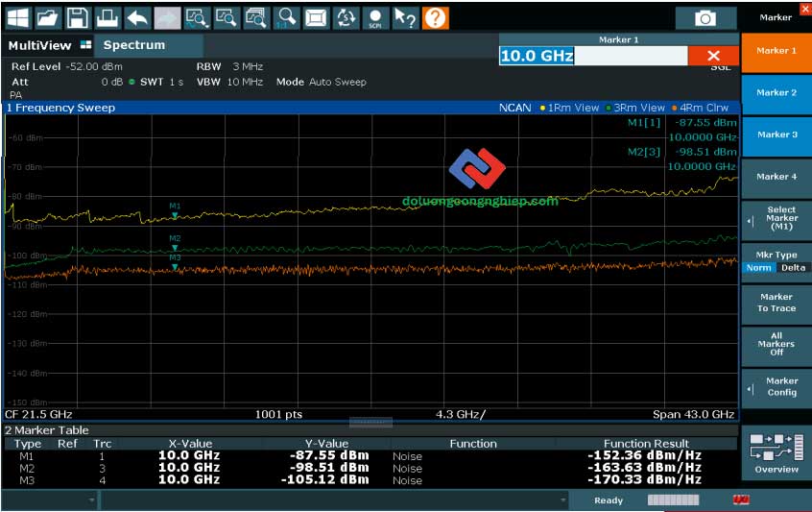Screen dimensions: 812x512
Task: Click the M1 row Y-Value -87.55 dBm
Action: 329,455
